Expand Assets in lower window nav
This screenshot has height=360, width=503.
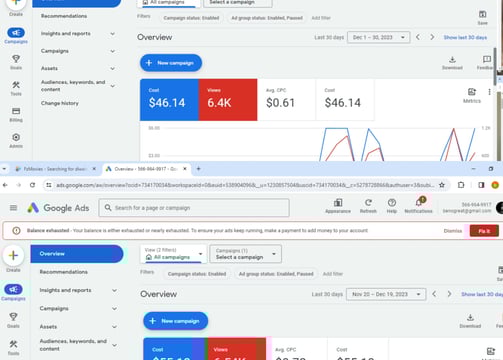[x=114, y=327]
